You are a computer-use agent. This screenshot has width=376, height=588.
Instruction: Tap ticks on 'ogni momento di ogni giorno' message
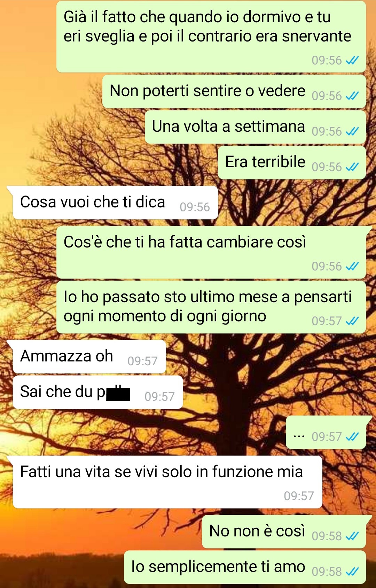(x=352, y=321)
